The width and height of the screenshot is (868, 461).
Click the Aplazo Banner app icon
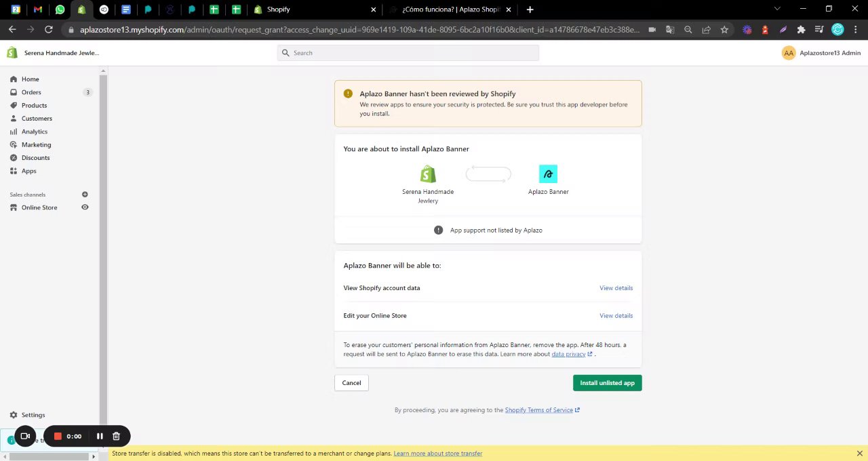pos(548,174)
